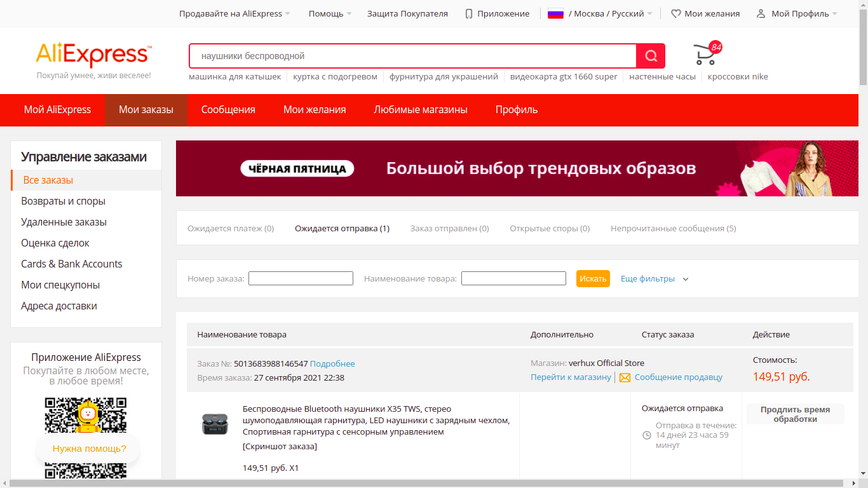Click the orange Искать button
Screen dimensions: 868x488
[x=593, y=278]
